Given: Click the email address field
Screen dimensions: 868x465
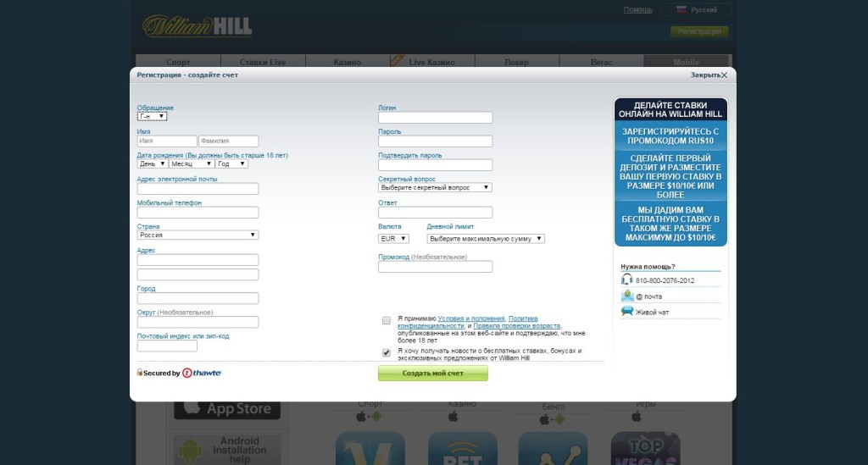Looking at the screenshot, I should coord(198,189).
